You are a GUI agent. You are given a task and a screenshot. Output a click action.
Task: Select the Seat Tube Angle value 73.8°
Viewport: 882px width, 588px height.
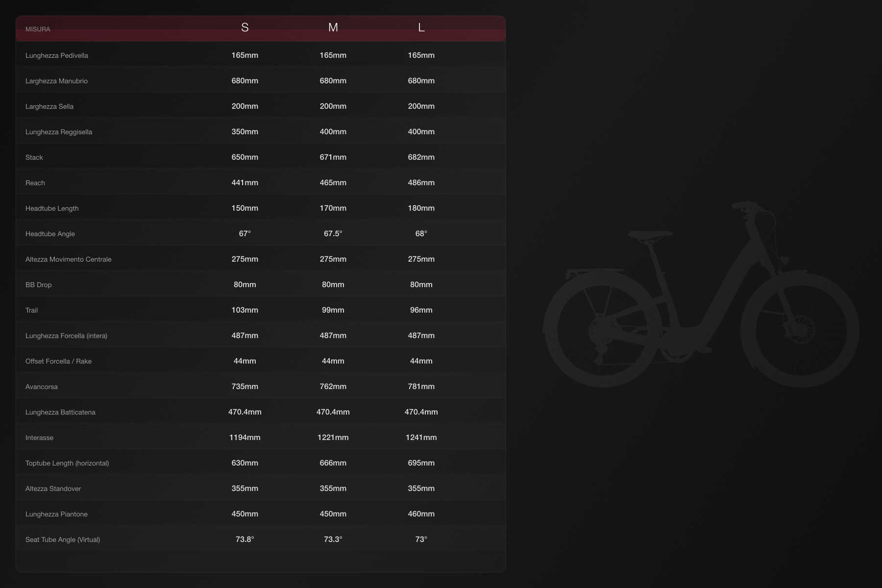[x=245, y=539]
